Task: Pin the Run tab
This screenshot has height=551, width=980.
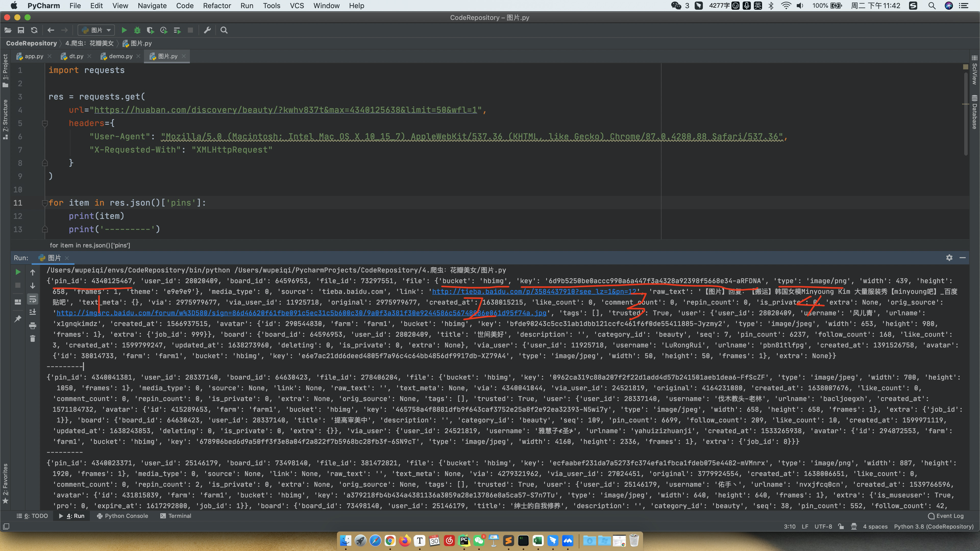Action: (x=18, y=319)
